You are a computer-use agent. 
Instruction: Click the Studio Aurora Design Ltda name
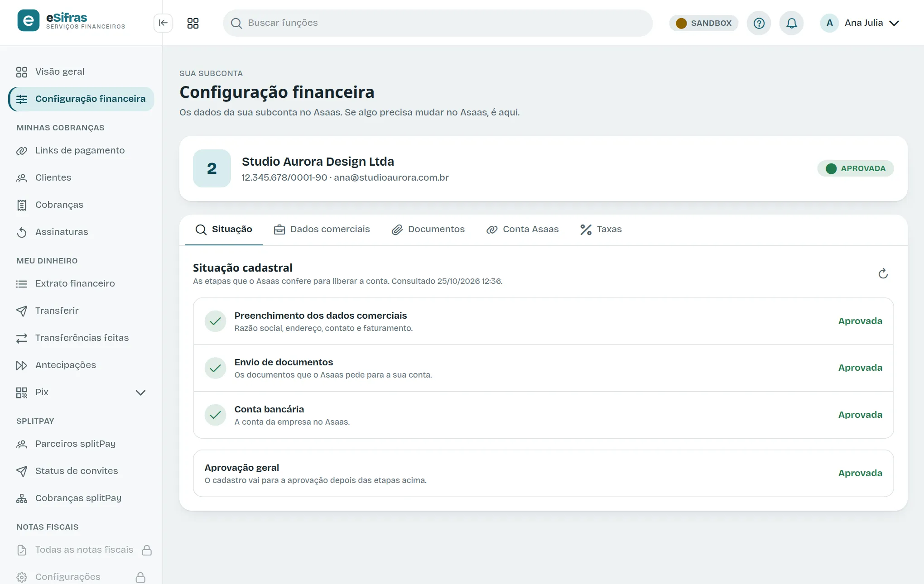coord(318,162)
